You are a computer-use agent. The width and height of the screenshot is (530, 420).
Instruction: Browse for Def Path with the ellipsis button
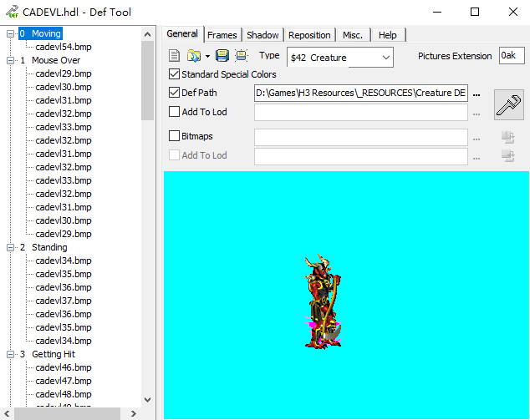pyautogui.click(x=476, y=94)
